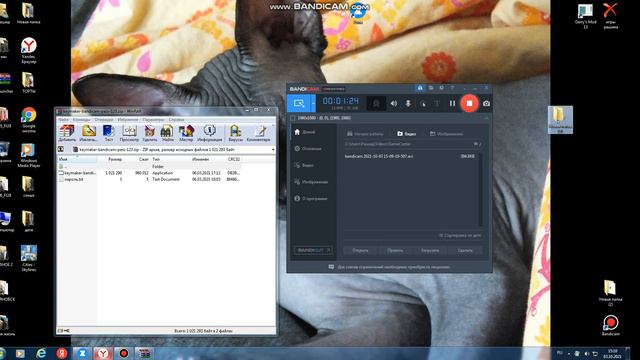Toggle the microphone in Bandicam

pos(408,104)
